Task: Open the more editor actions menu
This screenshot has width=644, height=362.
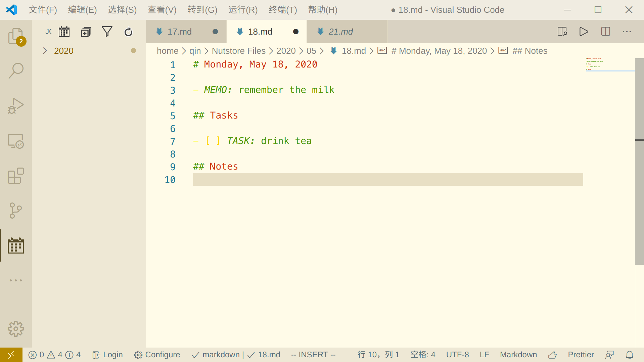Action: 627,32
